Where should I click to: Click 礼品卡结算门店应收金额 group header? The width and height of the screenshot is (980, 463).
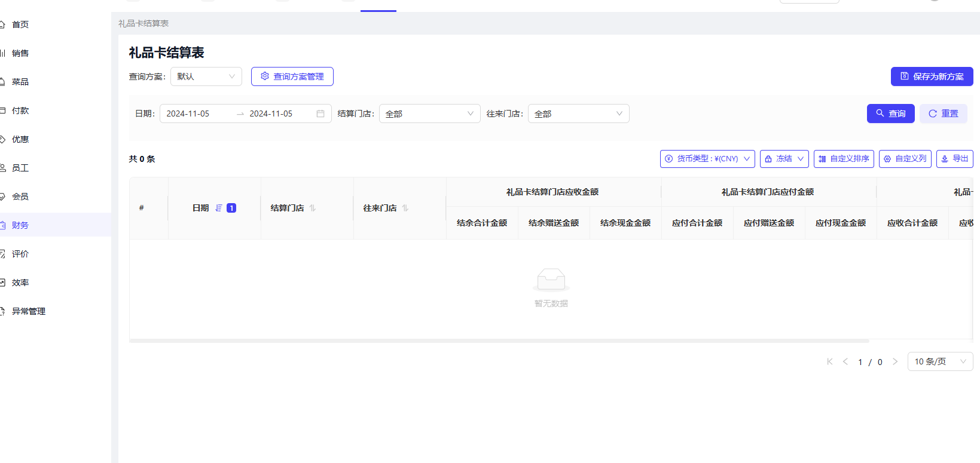point(552,192)
